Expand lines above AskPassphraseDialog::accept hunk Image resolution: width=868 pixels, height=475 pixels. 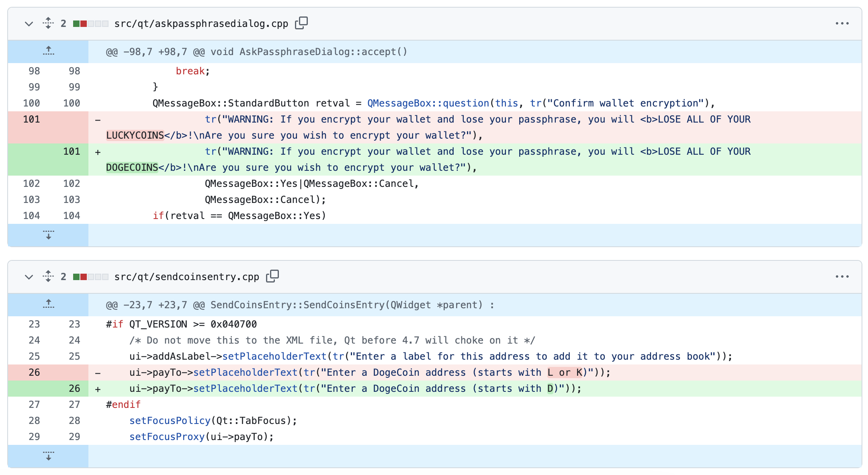click(48, 51)
